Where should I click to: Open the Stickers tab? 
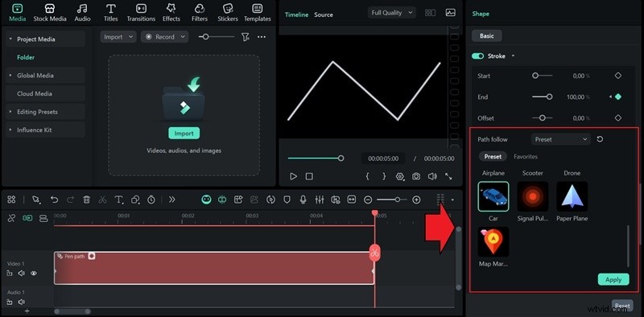pyautogui.click(x=228, y=13)
